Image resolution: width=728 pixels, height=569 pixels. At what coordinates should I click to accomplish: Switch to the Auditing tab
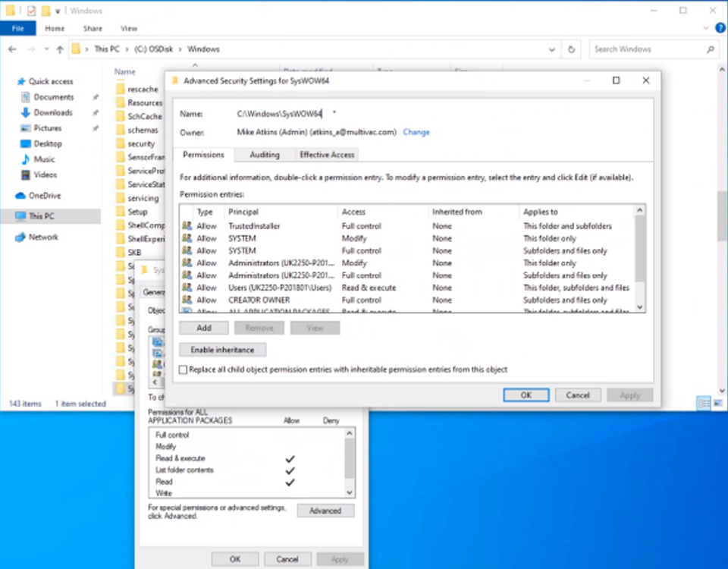click(265, 155)
